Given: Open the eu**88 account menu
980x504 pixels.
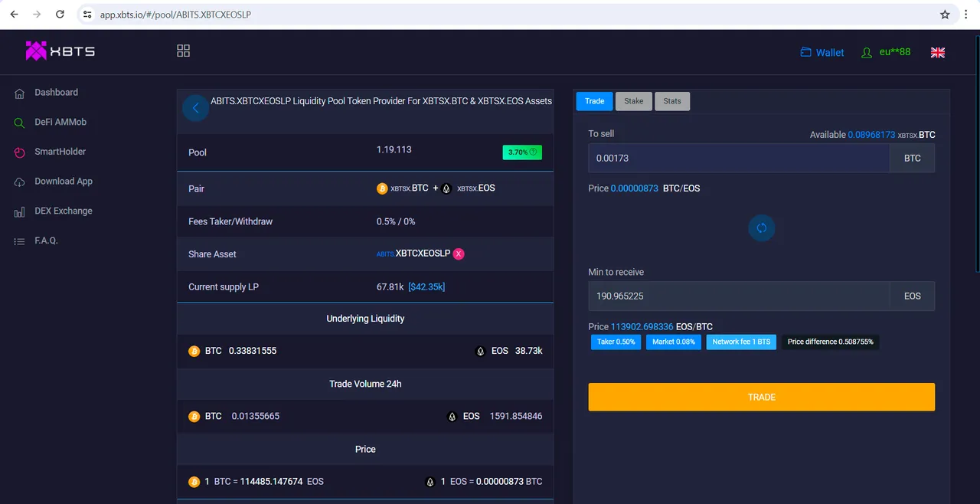Looking at the screenshot, I should 886,52.
